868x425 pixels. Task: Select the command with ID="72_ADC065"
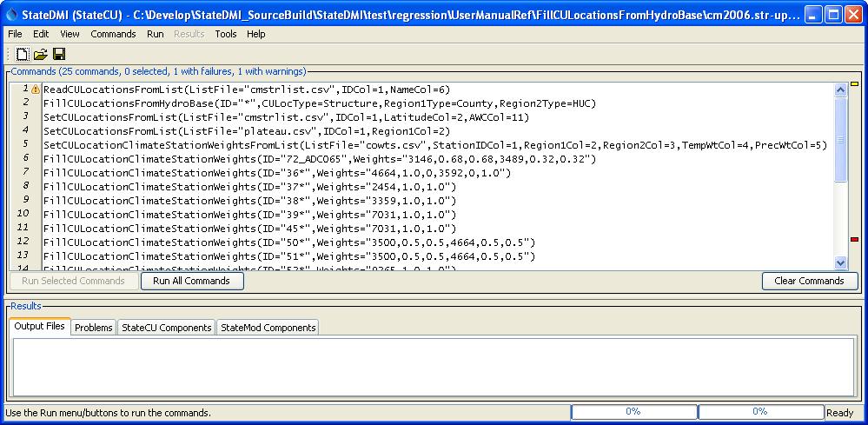pos(320,159)
